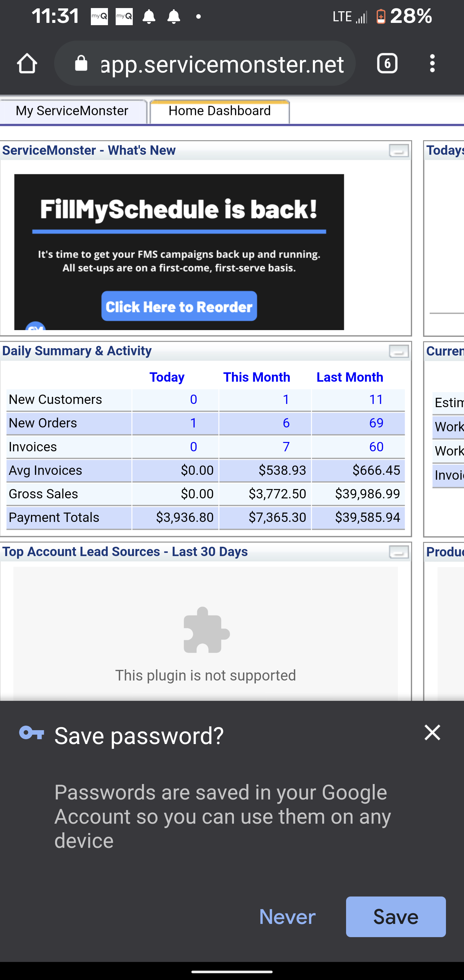Open This Month invoices count 7
Image resolution: width=464 pixels, height=980 pixels.
pyautogui.click(x=286, y=446)
